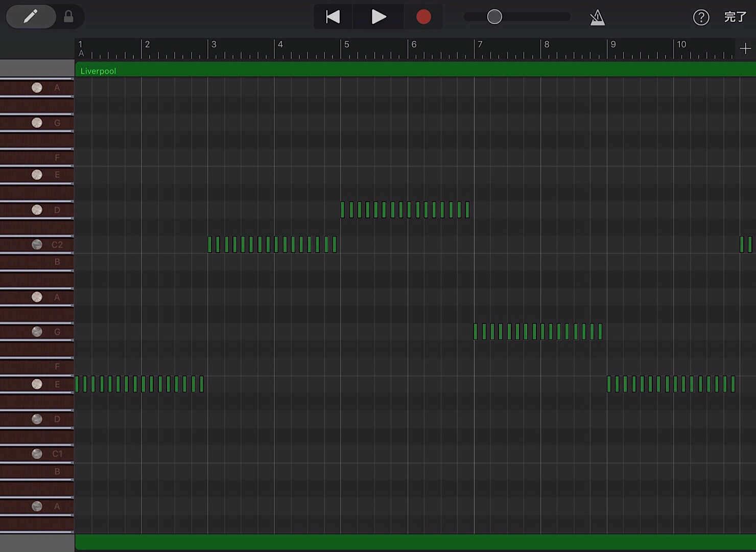Click bar 5 on the ruler
Screen dimensions: 756x552
click(x=346, y=44)
